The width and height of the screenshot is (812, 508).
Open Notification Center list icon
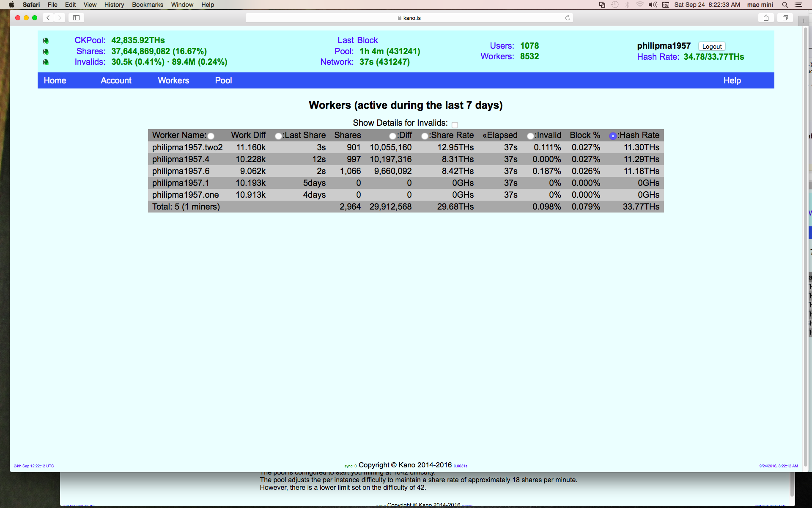[798, 5]
